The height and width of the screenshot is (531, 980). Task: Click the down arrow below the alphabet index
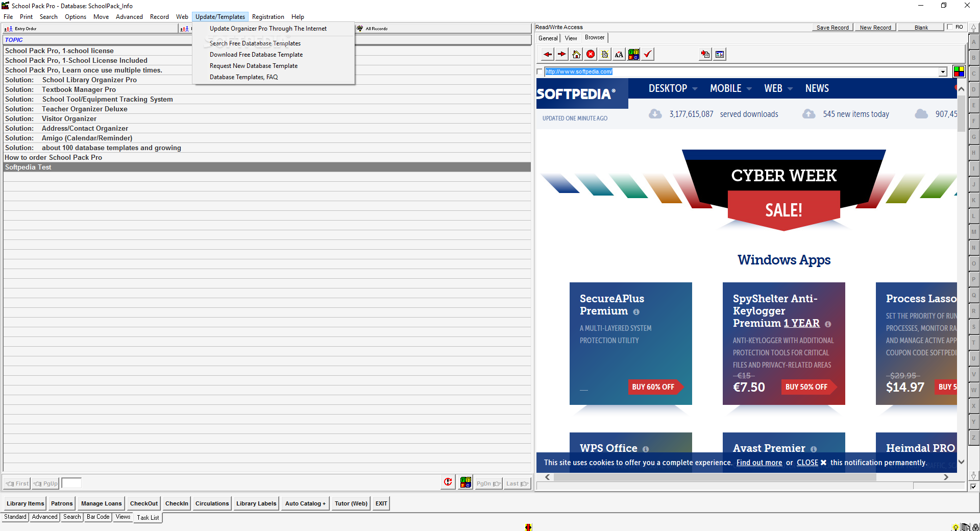(x=974, y=475)
